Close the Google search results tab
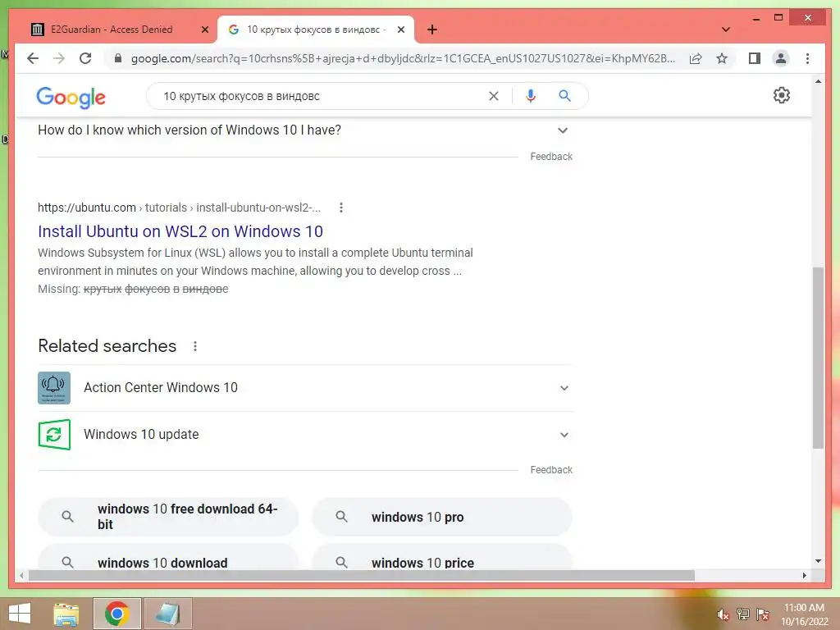Image resolution: width=840 pixels, height=630 pixels. 400,30
